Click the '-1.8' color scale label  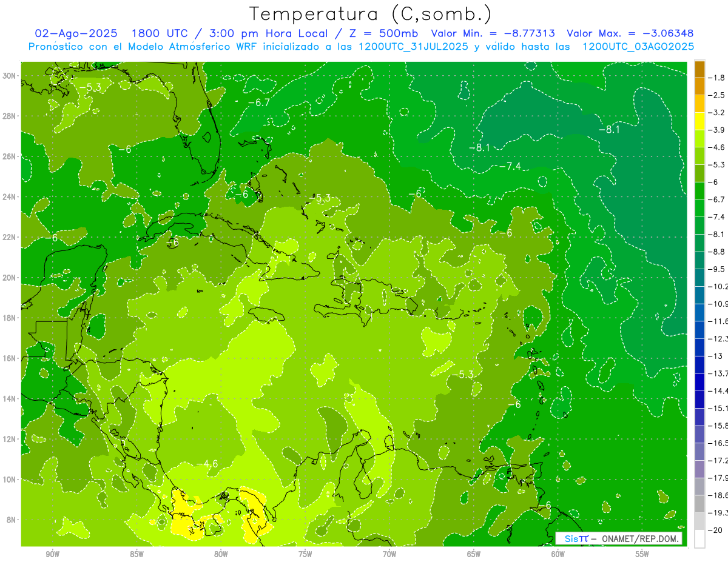[x=717, y=78]
